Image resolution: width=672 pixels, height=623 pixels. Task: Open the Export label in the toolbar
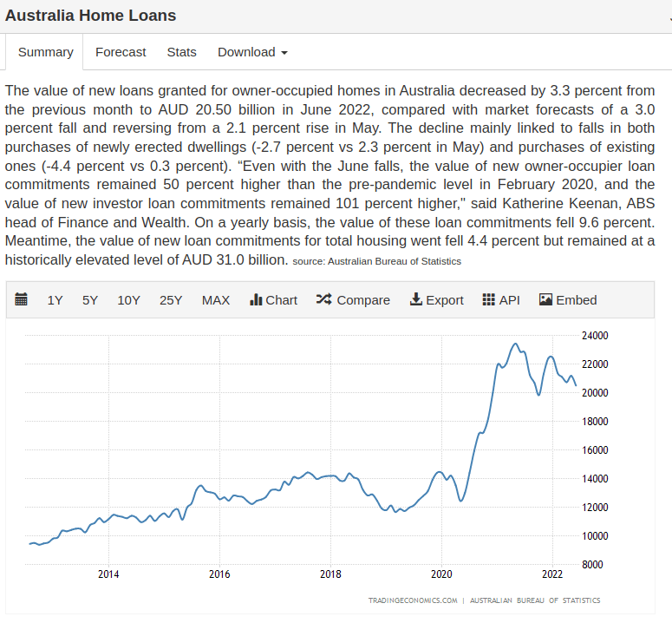pos(445,300)
